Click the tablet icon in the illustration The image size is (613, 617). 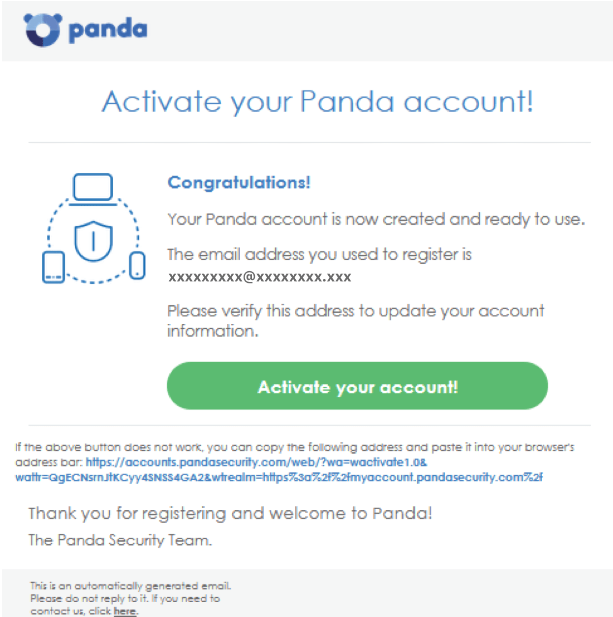tap(54, 267)
